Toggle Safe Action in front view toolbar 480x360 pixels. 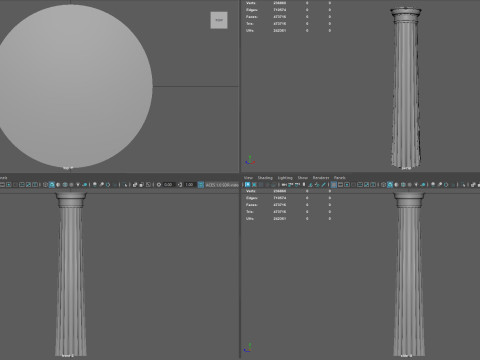coord(28,184)
